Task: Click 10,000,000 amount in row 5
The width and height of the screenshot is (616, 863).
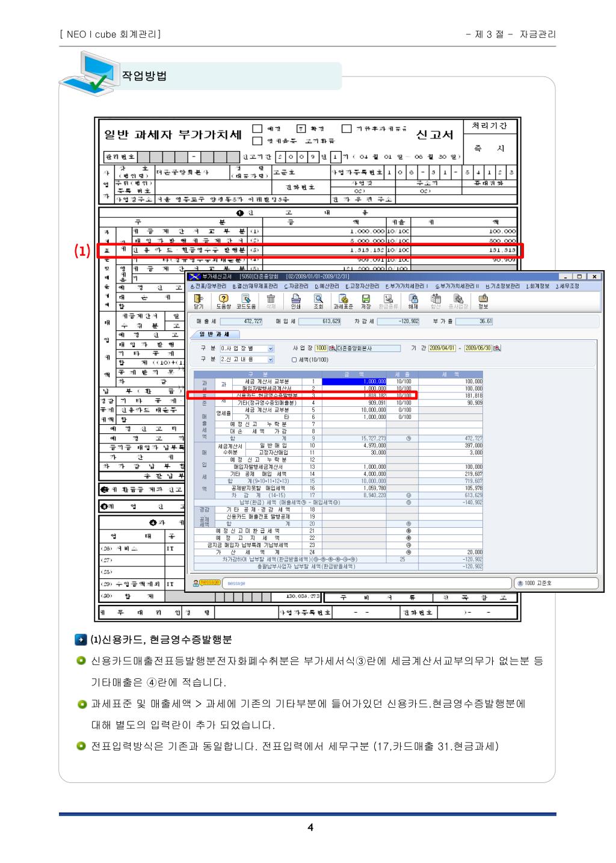Action: click(354, 410)
